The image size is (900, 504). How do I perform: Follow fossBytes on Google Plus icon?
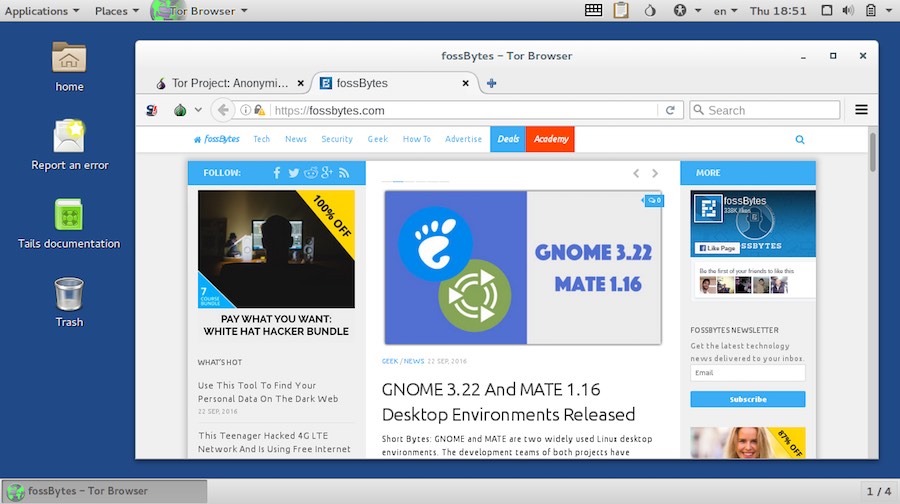[327, 172]
